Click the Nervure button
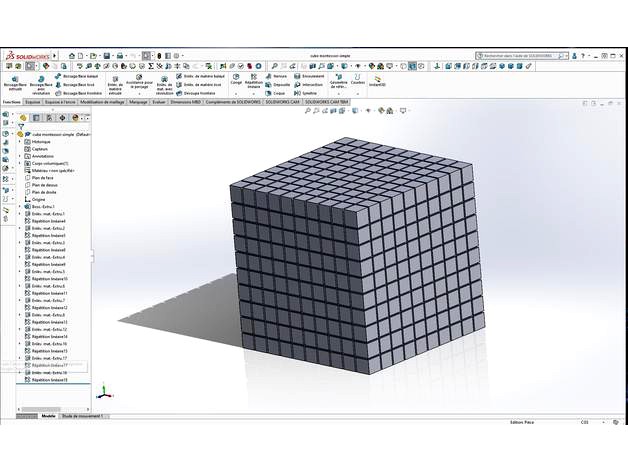 (276, 76)
